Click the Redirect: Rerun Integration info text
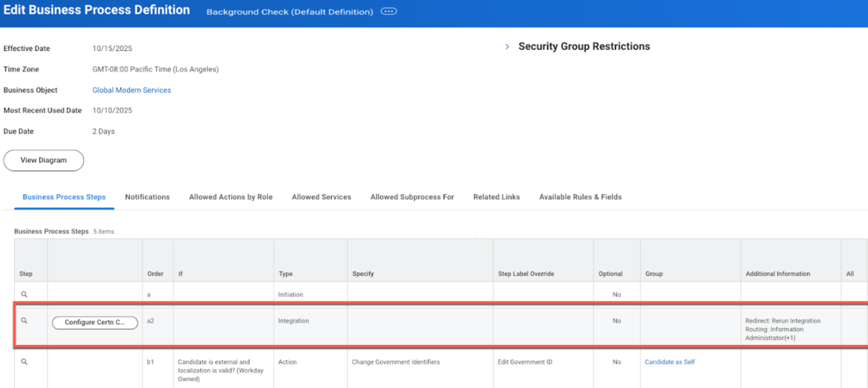The image size is (868, 388). tap(782, 320)
